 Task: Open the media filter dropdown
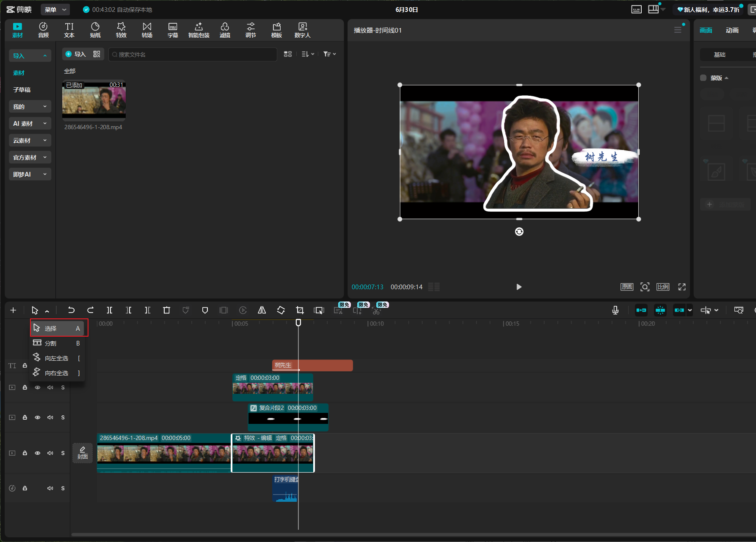pyautogui.click(x=329, y=54)
